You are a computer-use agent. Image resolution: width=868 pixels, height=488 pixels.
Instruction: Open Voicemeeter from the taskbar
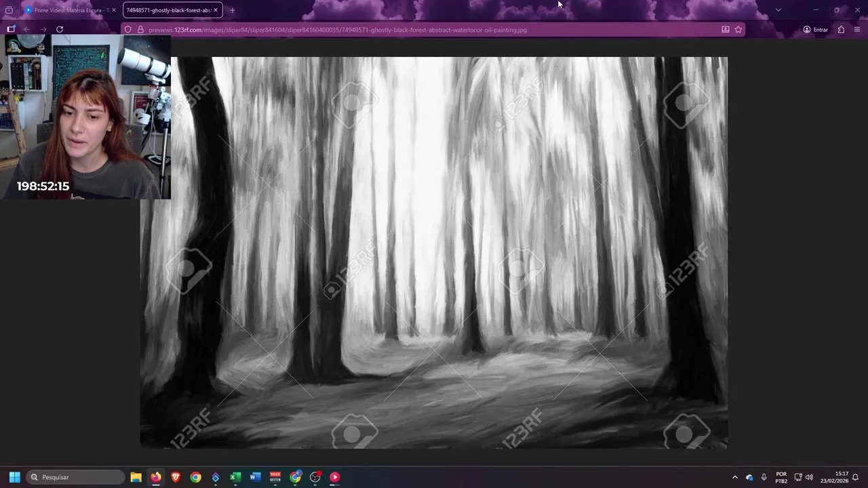(275, 477)
